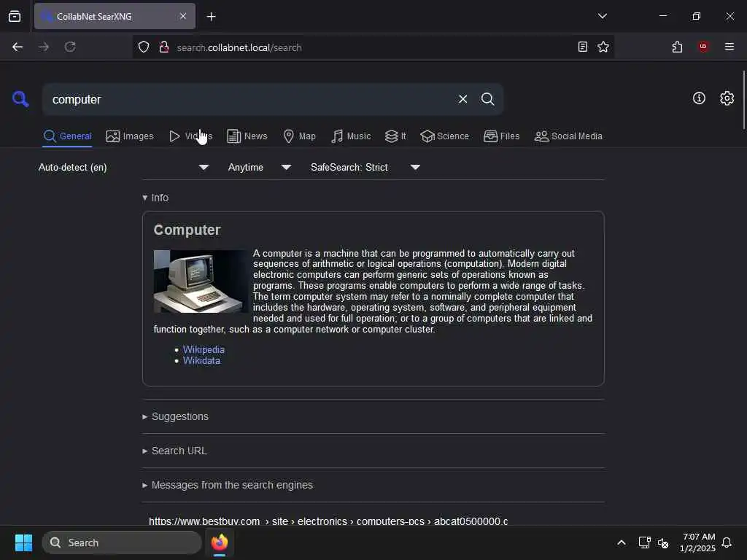Open a new tab with plus button
Image resolution: width=747 pixels, height=560 pixels.
click(212, 17)
